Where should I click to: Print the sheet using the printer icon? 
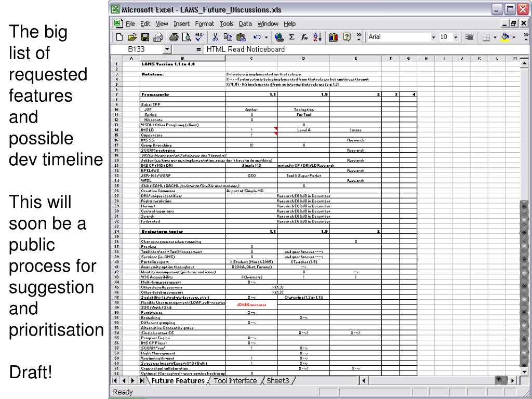[x=174, y=37]
